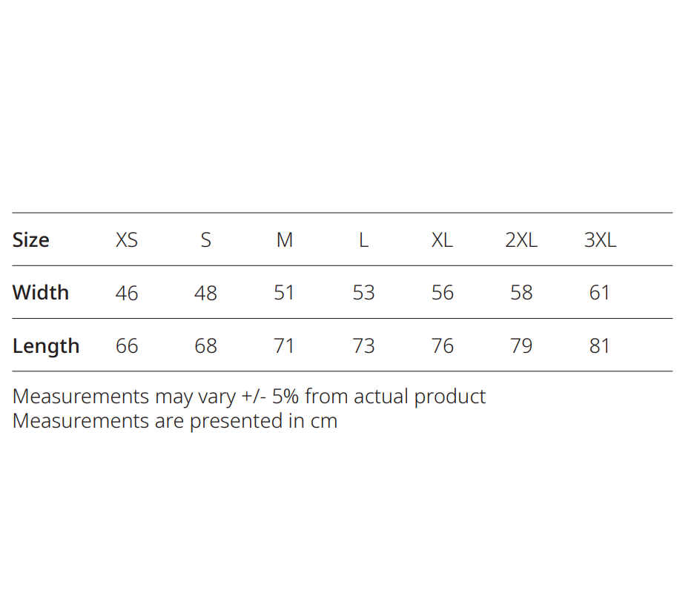Select the length value 71 for M

point(285,346)
